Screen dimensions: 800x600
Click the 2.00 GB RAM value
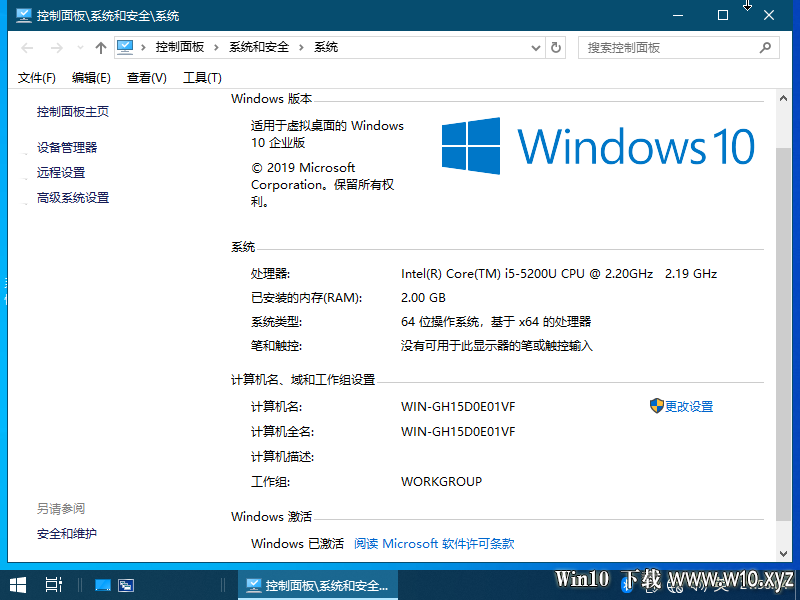(423, 298)
